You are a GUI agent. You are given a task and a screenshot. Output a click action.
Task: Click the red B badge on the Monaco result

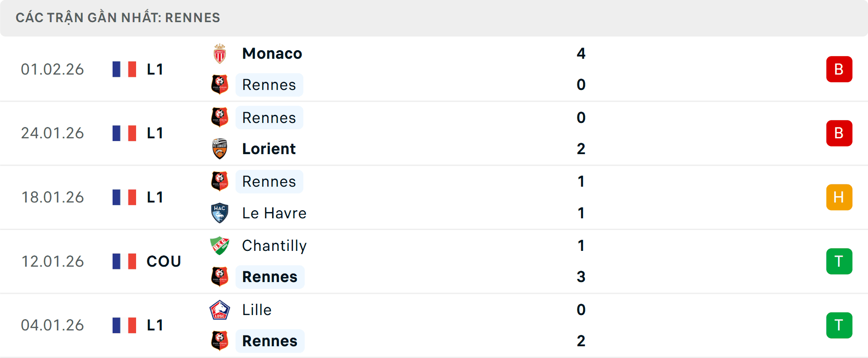839,69
